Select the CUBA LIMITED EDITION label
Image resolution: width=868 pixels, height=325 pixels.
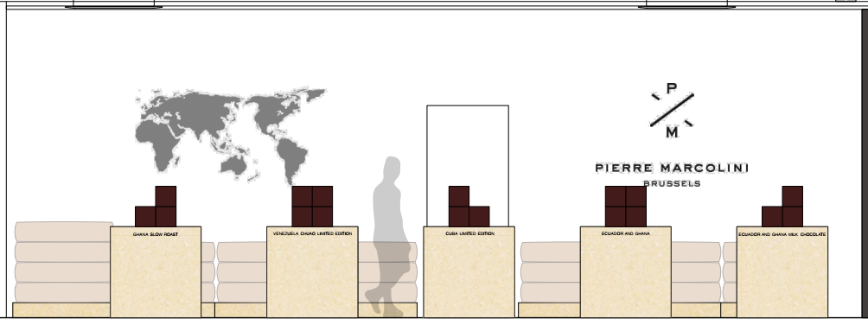(x=469, y=233)
